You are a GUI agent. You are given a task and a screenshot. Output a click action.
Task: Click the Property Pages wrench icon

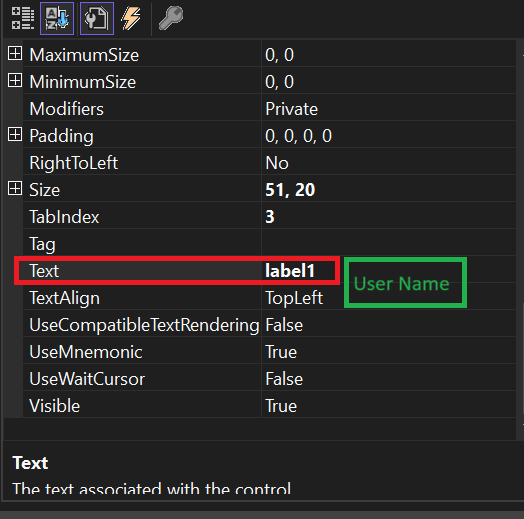tap(171, 18)
